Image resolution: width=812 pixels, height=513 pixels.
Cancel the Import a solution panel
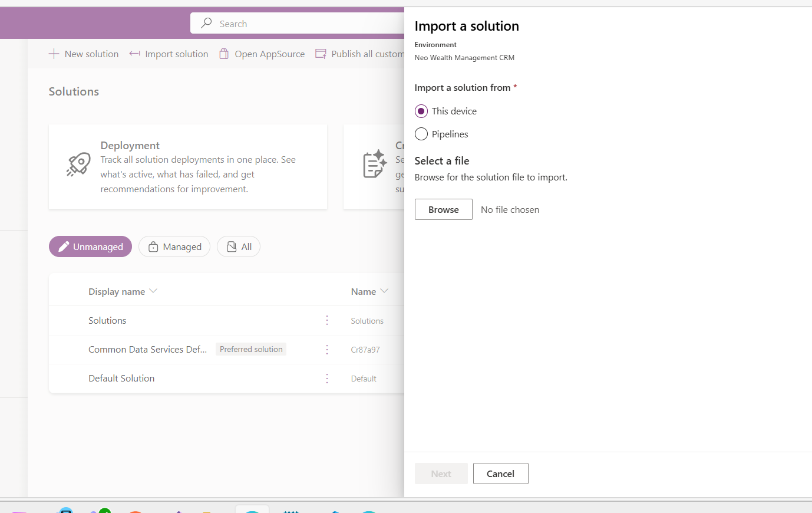pyautogui.click(x=501, y=473)
